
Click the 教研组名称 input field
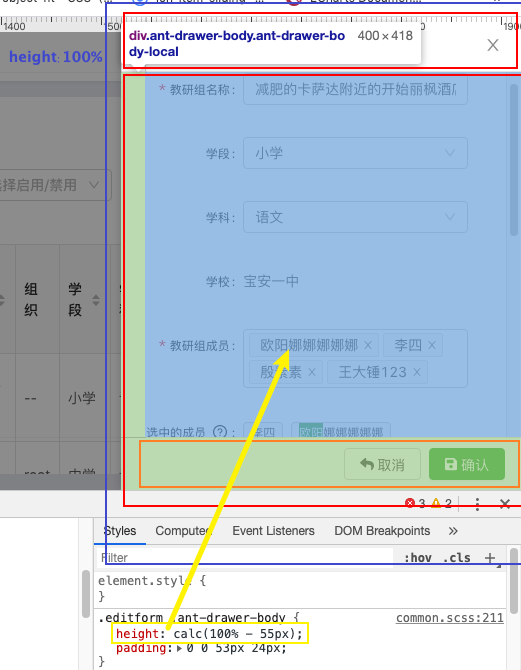click(355, 89)
